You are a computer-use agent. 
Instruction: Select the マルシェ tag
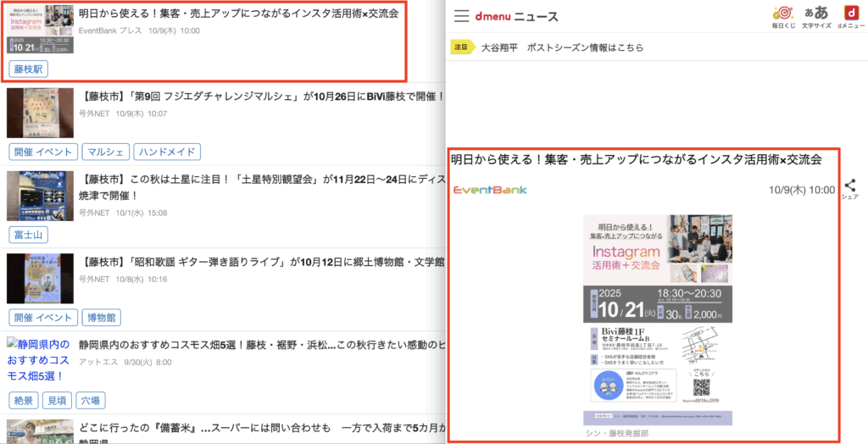(106, 152)
